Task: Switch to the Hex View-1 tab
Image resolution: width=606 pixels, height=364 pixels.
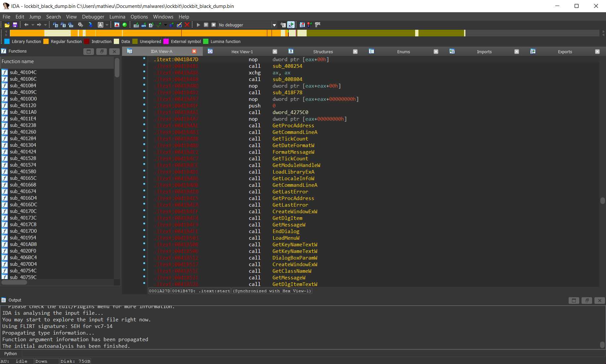Action: tap(242, 52)
